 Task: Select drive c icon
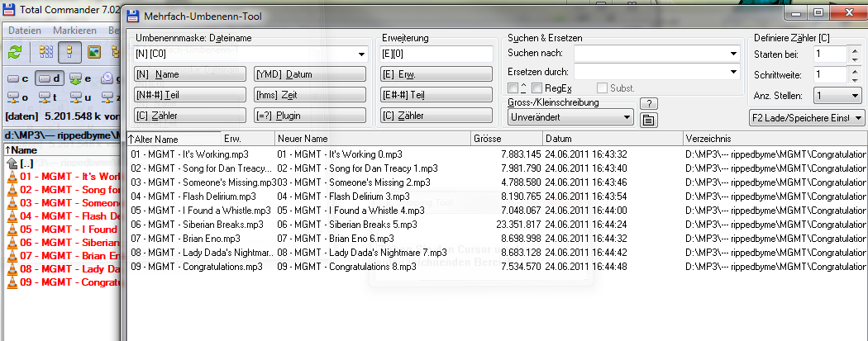18,79
